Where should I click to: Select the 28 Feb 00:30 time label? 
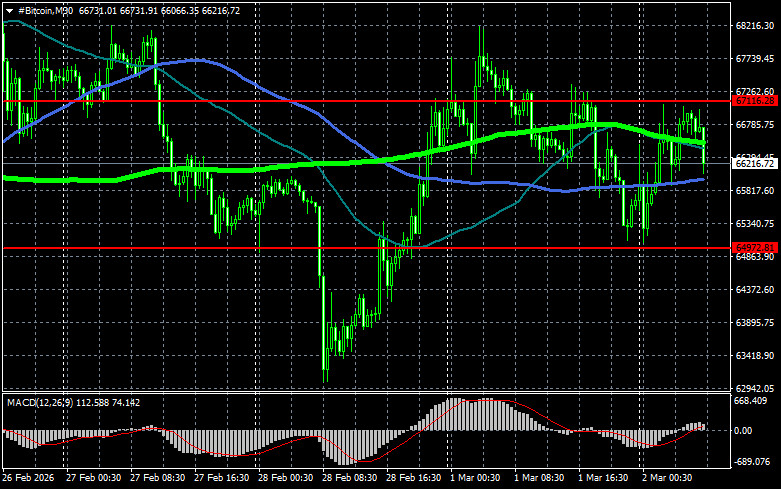point(285,478)
